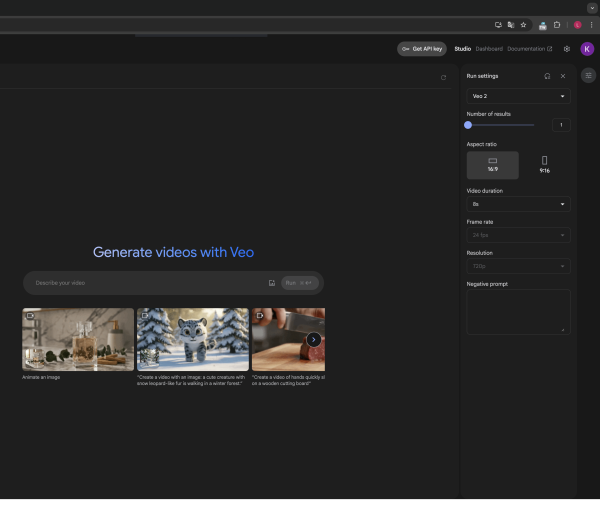
Task: Click the install app icon in address bar
Action: (x=498, y=25)
